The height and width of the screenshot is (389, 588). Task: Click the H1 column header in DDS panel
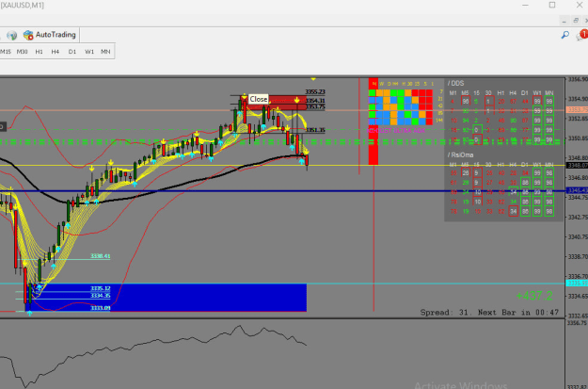coord(501,93)
